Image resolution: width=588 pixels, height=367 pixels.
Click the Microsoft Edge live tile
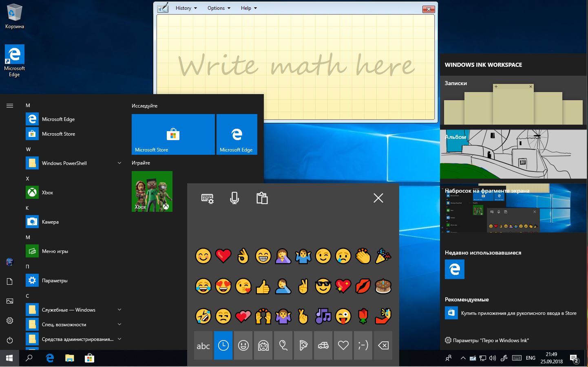tap(237, 134)
